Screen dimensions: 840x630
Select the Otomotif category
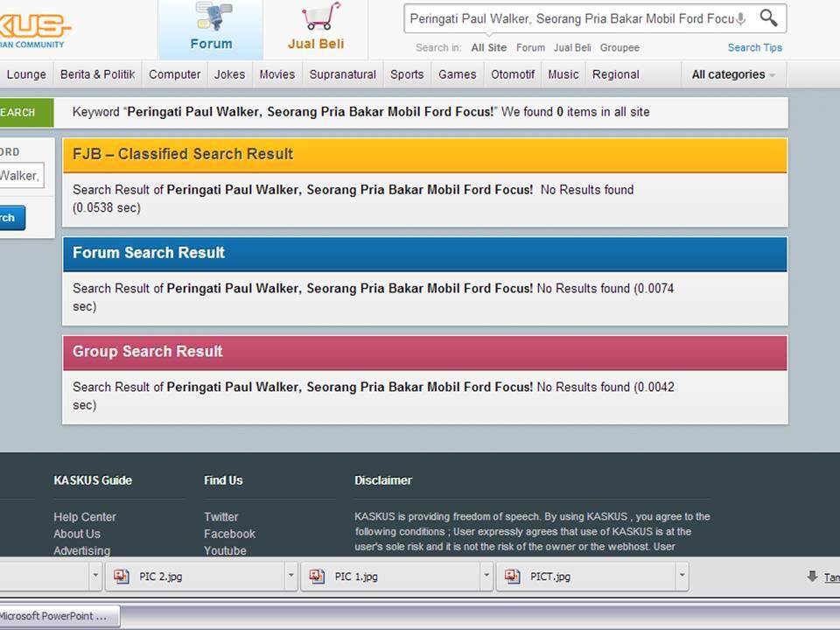coord(513,74)
